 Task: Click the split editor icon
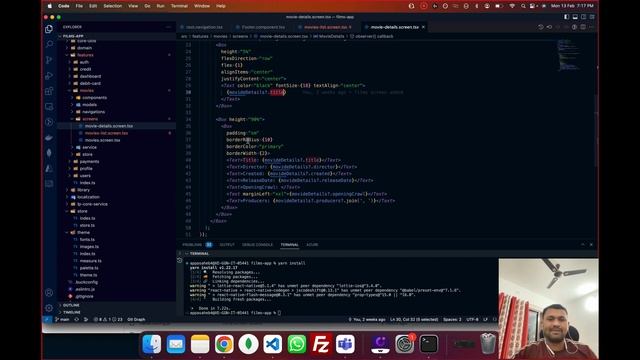(x=583, y=27)
